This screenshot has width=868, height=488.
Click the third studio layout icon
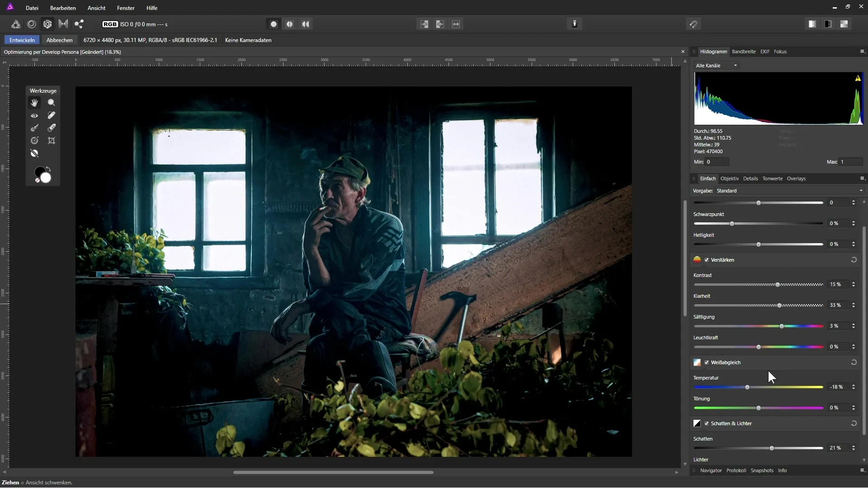844,24
